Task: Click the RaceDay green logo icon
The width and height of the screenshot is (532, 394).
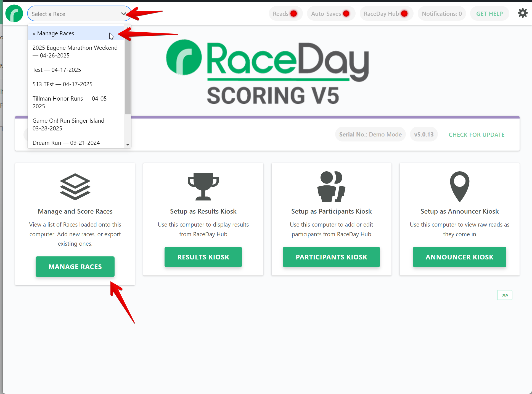Action: pyautogui.click(x=14, y=14)
